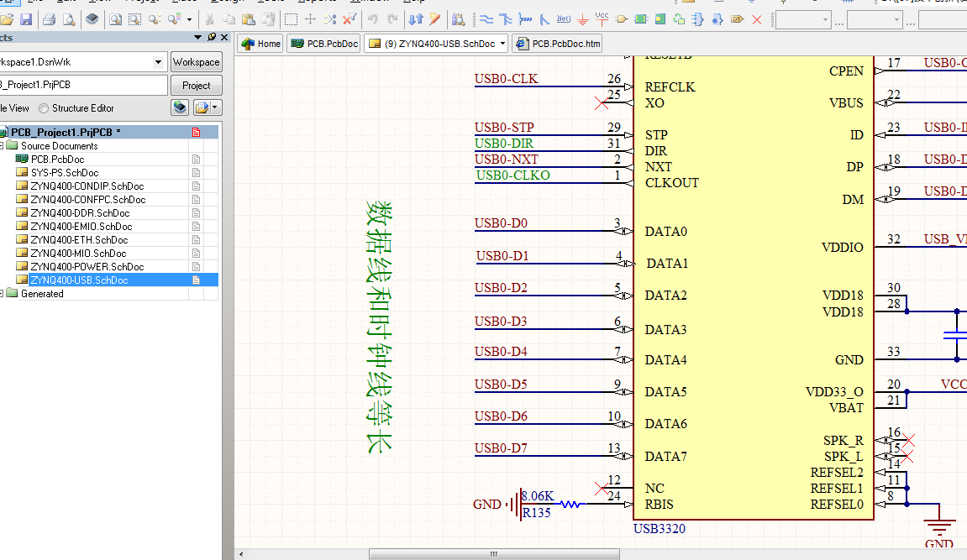Collapse the Source Documents folder
Viewport: 967px width, 560px height.
point(2,146)
